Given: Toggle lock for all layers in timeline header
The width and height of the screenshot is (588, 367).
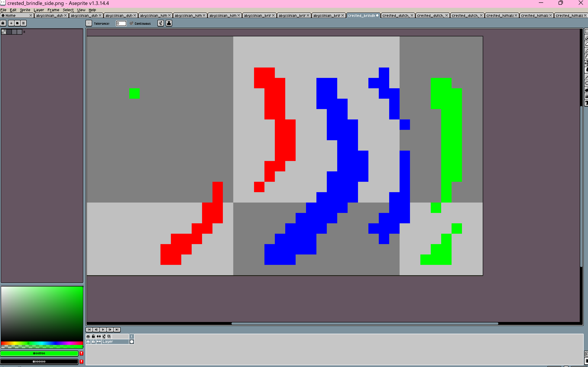Looking at the screenshot, I should pyautogui.click(x=93, y=336).
